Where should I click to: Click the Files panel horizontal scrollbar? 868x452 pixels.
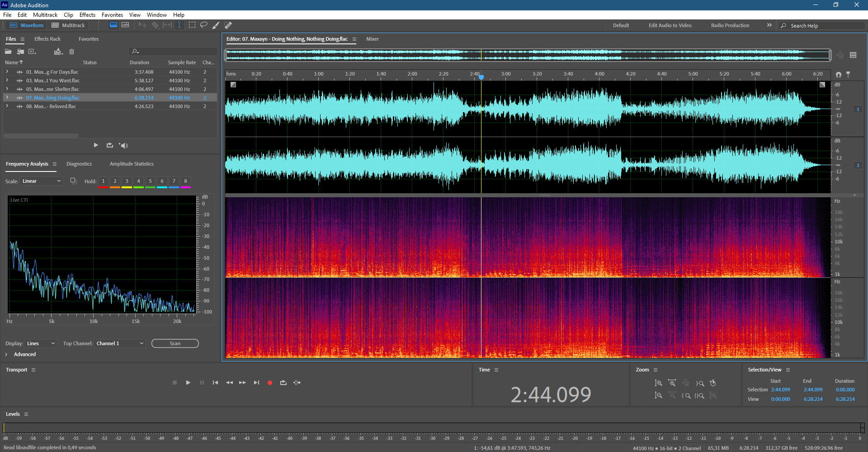tap(41, 135)
